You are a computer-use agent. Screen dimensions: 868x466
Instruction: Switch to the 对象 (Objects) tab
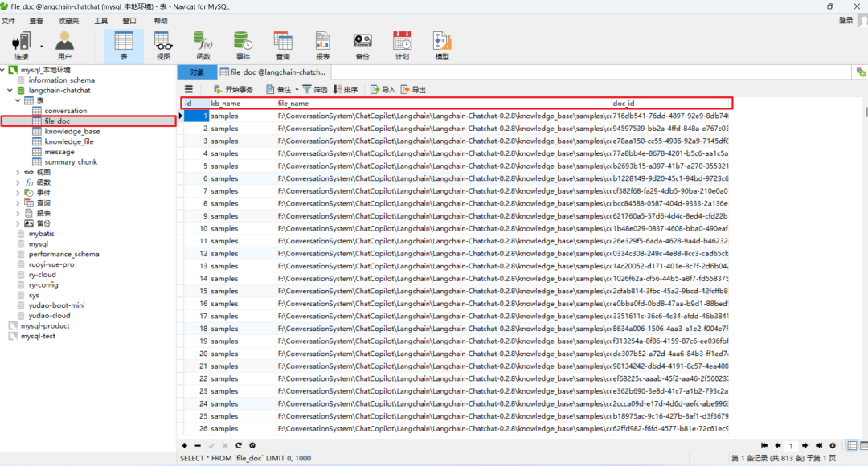click(197, 72)
